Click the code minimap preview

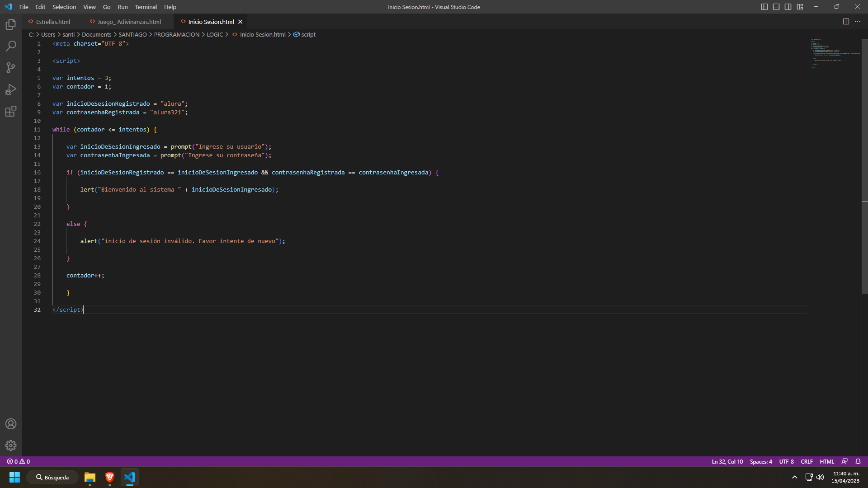835,53
